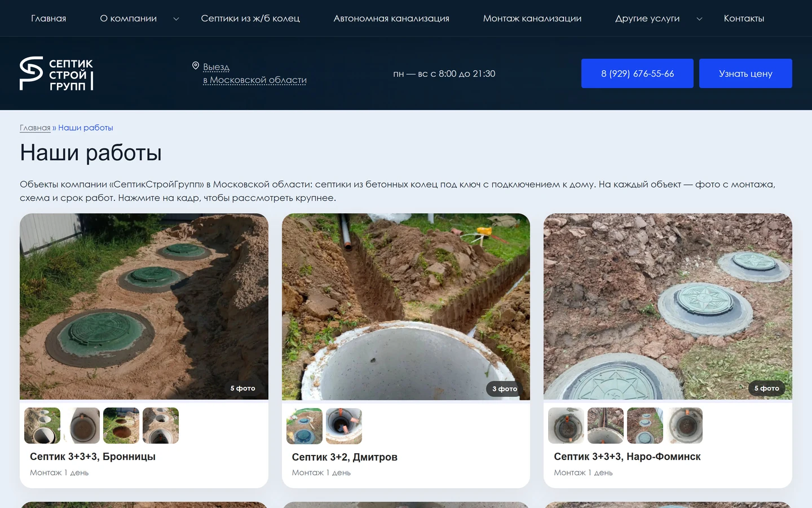
Task: Go to Септики из ж/б колец
Action: click(250, 19)
